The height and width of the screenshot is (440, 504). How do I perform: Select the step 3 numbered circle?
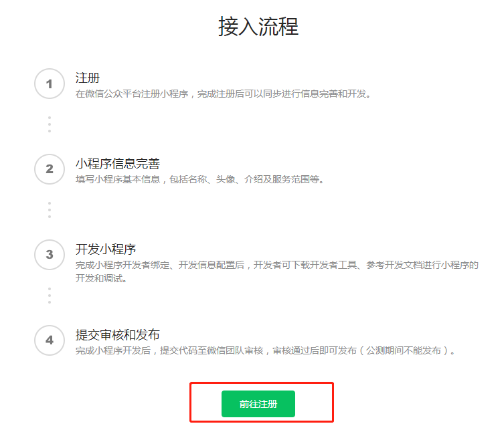coord(49,255)
